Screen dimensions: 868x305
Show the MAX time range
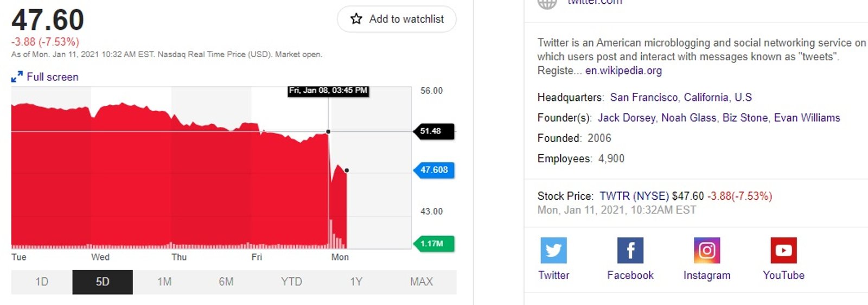click(422, 282)
